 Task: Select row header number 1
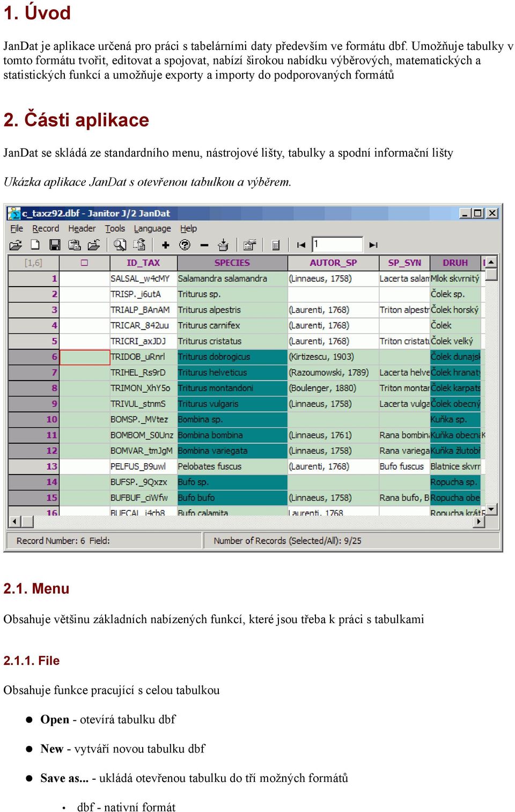tap(34, 279)
